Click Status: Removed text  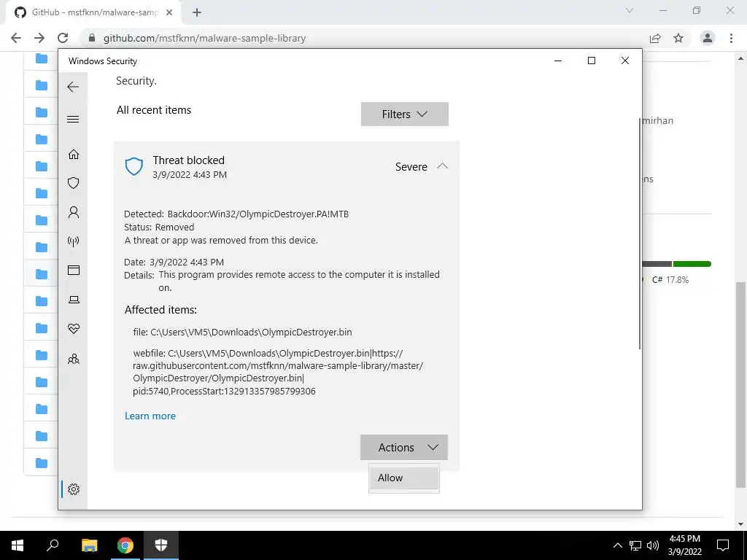[159, 227]
